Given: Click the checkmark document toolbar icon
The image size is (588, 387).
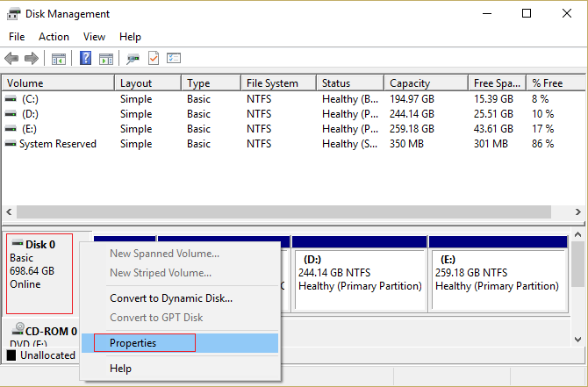Looking at the screenshot, I should point(154,58).
